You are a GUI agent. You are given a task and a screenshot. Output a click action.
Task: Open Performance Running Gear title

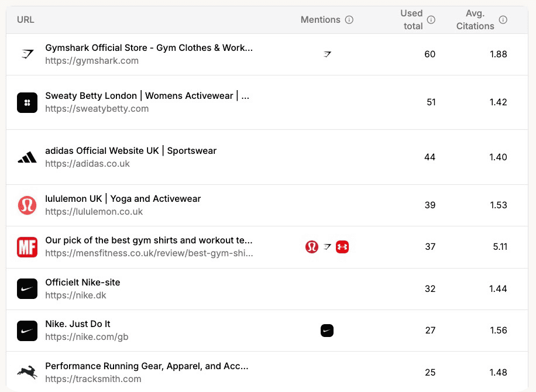tap(147, 366)
